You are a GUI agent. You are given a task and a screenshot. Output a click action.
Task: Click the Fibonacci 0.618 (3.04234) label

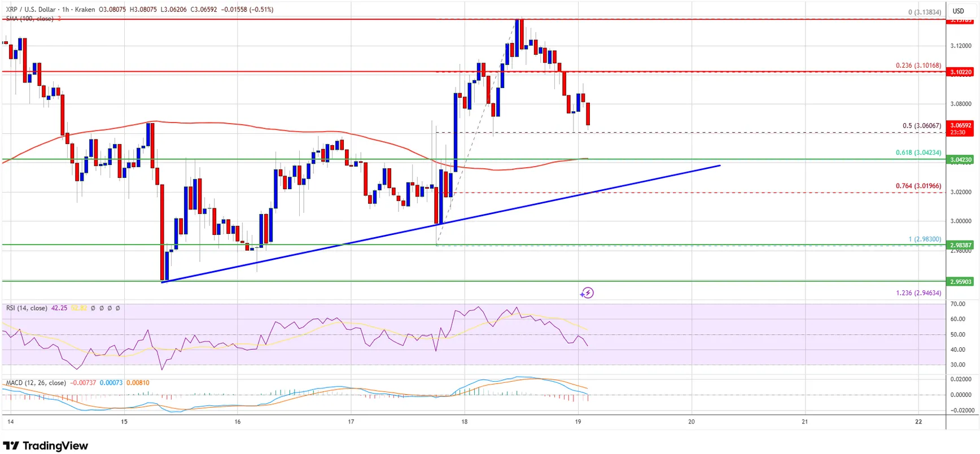pyautogui.click(x=918, y=152)
